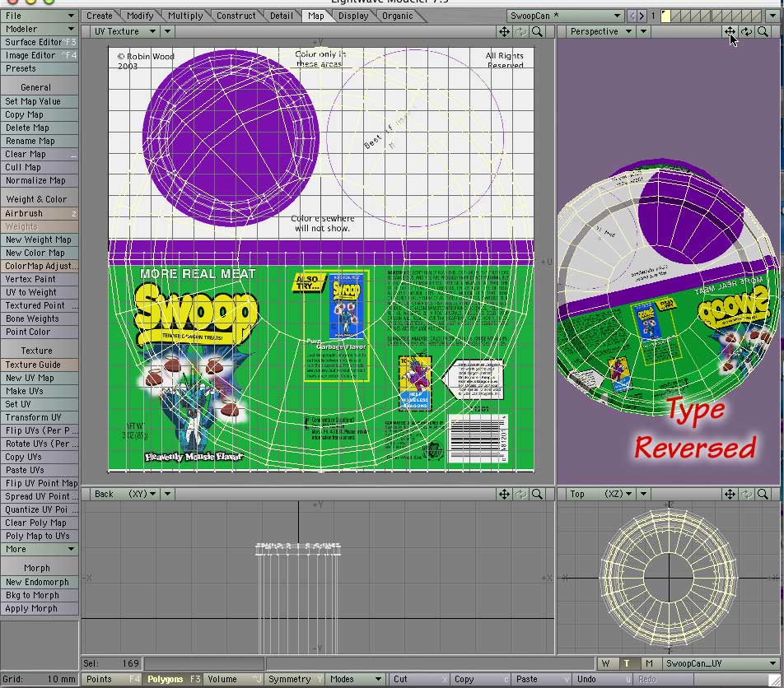Click the move icon in Perspective viewport
The image size is (784, 688).
point(730,31)
